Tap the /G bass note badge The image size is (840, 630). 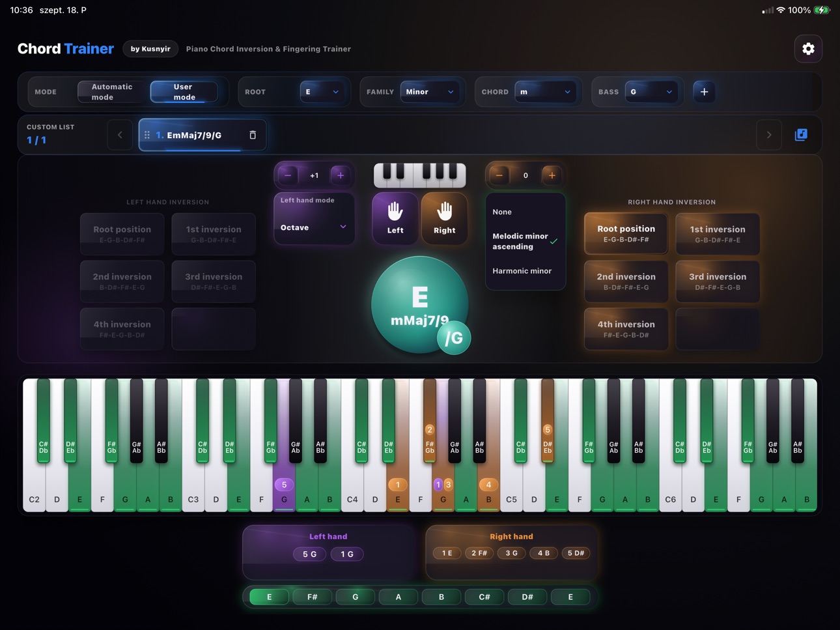[x=454, y=338]
